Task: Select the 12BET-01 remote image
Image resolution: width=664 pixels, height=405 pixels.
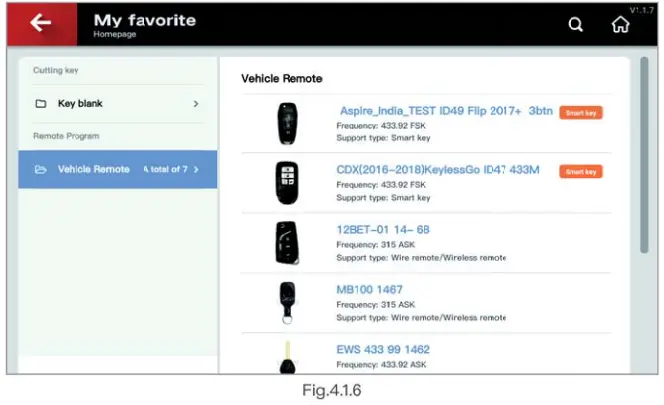Action: click(287, 242)
